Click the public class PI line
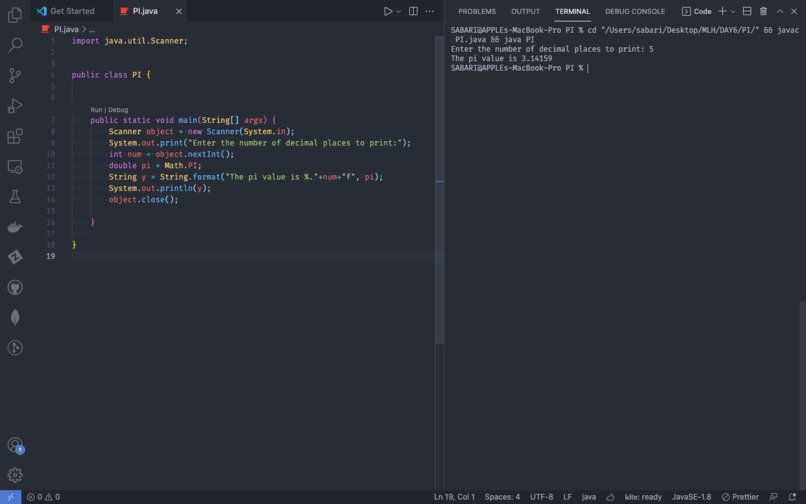This screenshot has height=504, width=806. click(111, 75)
